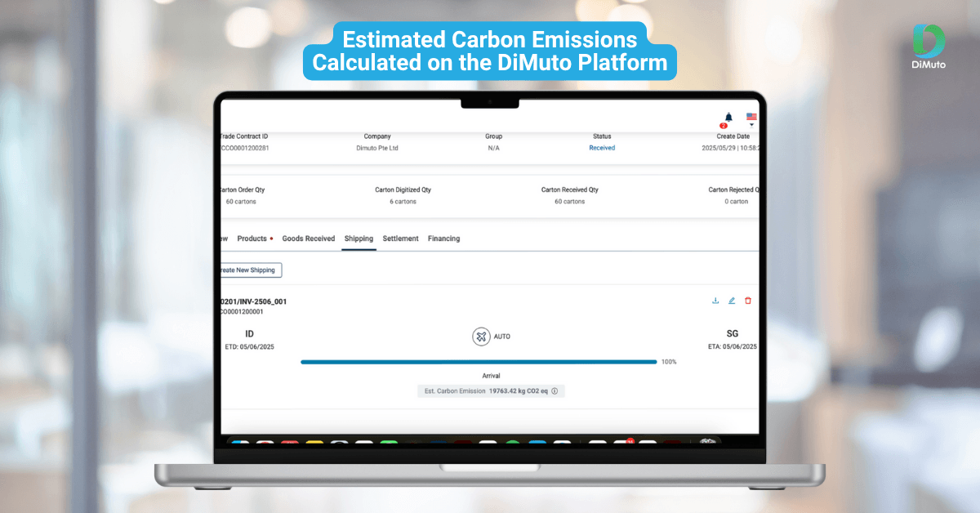980x513 pixels.
Task: Click the destination country code SG
Action: (x=733, y=334)
